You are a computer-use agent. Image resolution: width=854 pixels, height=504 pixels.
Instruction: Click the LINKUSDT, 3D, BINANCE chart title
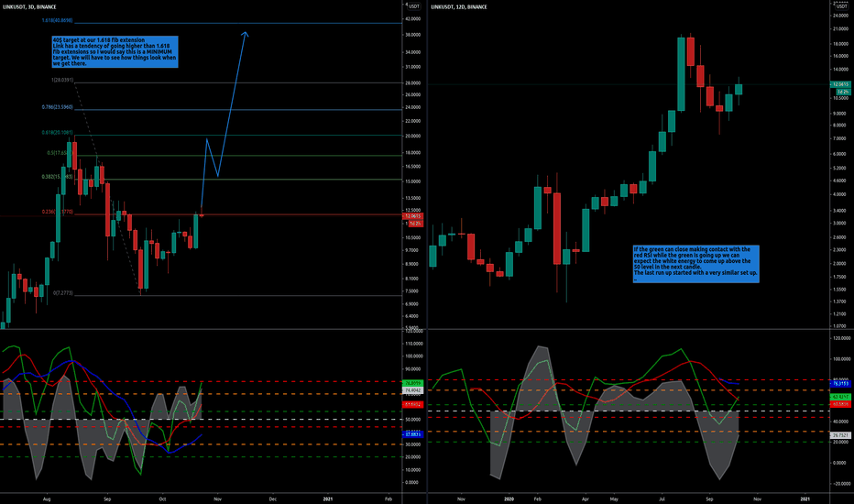(30, 7)
